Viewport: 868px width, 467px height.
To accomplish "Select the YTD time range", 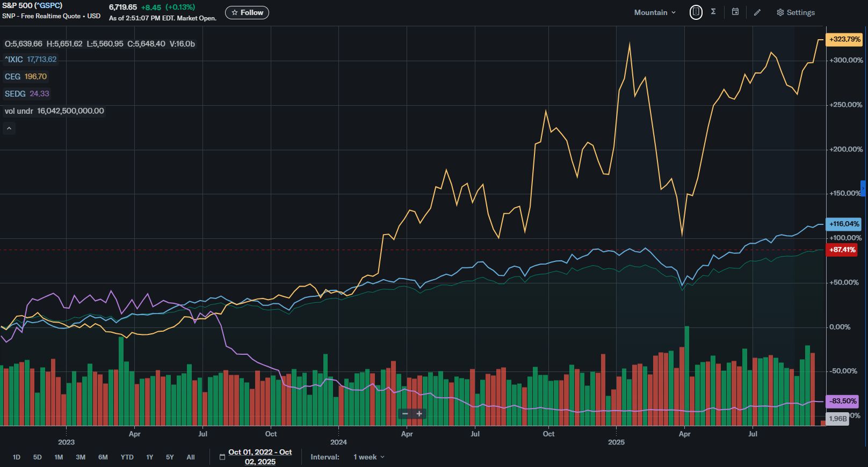I will (x=127, y=457).
